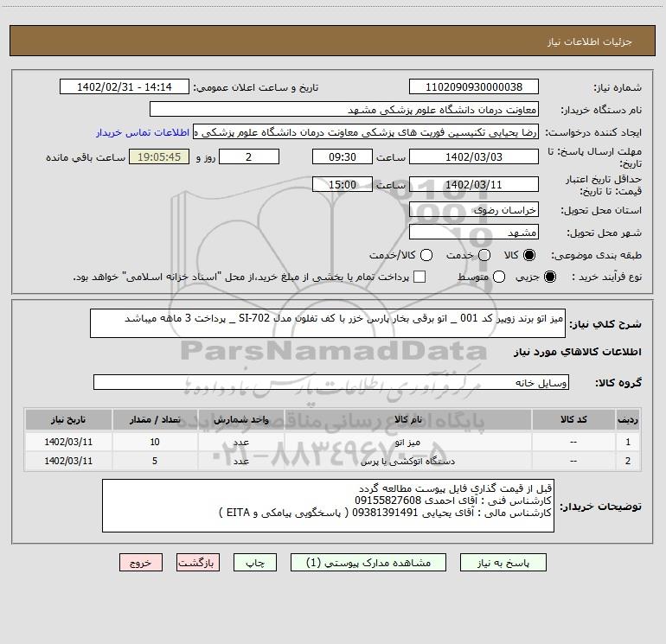Click the ایجاد کننده درخواست field

[x=366, y=132]
